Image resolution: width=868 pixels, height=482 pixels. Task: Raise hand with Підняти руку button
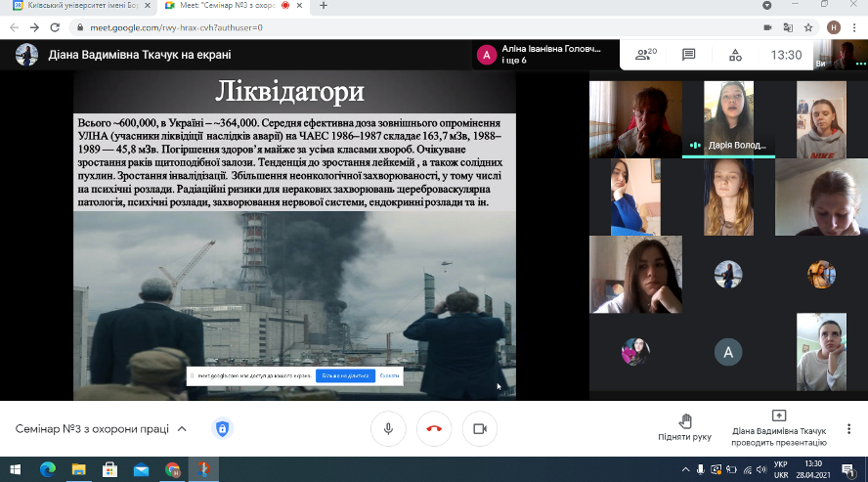pos(685,428)
